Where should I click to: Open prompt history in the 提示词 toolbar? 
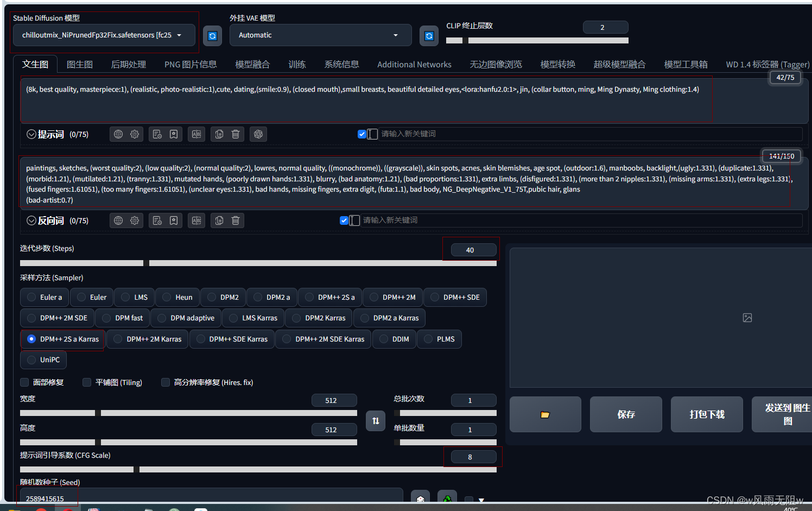pyautogui.click(x=157, y=134)
